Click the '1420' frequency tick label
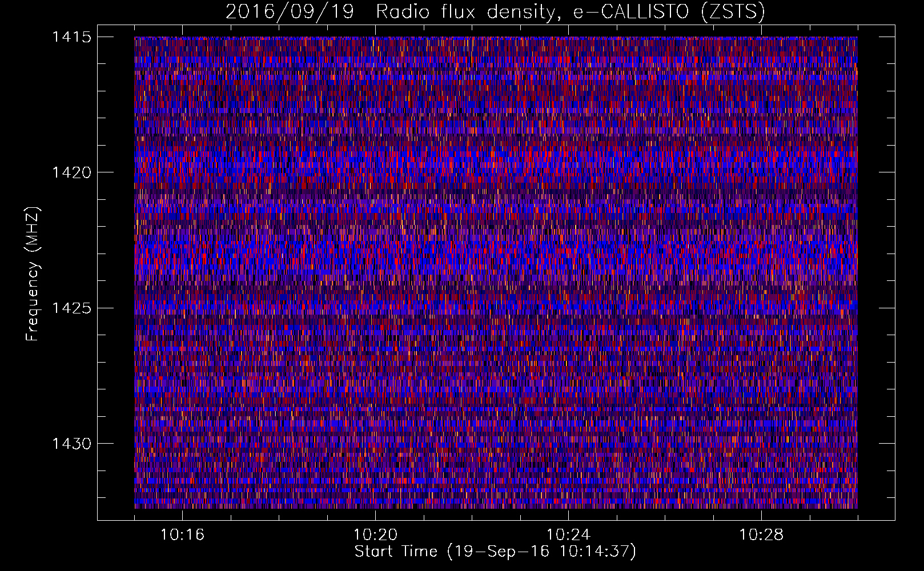 [71, 172]
